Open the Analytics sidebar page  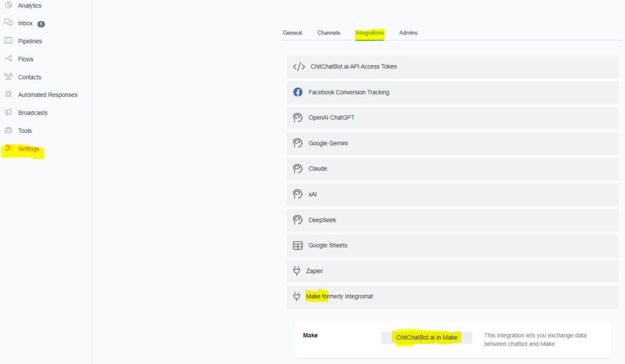pos(30,5)
